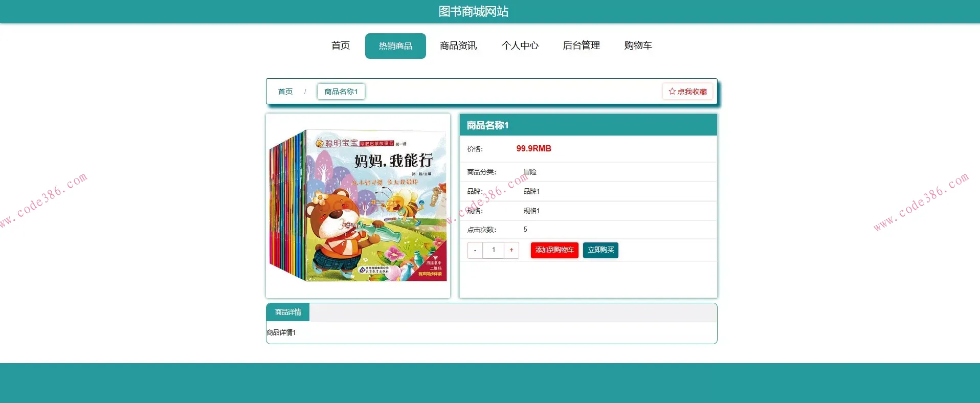Viewport: 980px width, 403px height.
Task: Open 后台管理 menu item
Action: tap(582, 46)
